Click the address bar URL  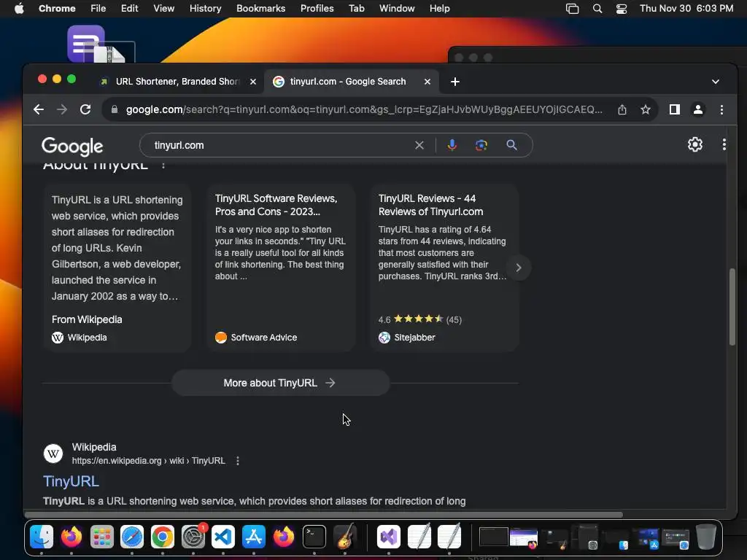(364, 109)
